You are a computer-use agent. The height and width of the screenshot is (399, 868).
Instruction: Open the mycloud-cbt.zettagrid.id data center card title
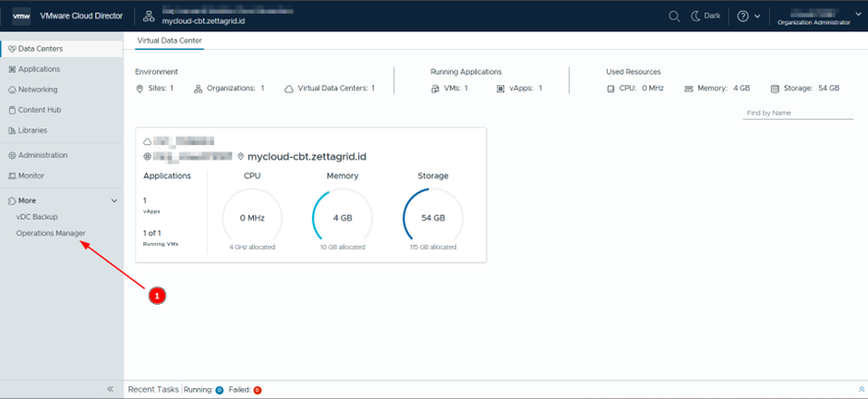pos(307,157)
